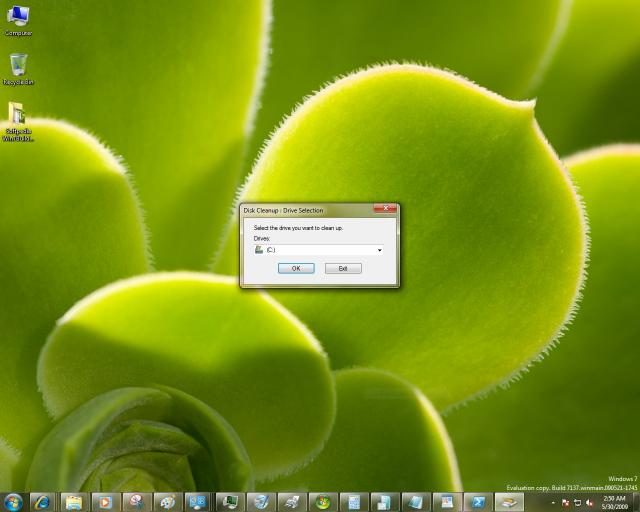The height and width of the screenshot is (512, 640).
Task: Expand the Drives dropdown list
Action: pos(380,250)
